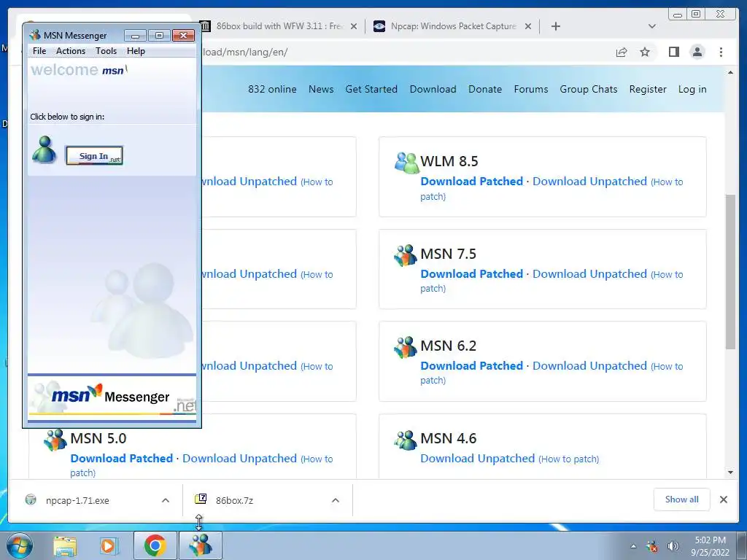747x560 pixels.
Task: Click the Log in link
Action: point(692,89)
